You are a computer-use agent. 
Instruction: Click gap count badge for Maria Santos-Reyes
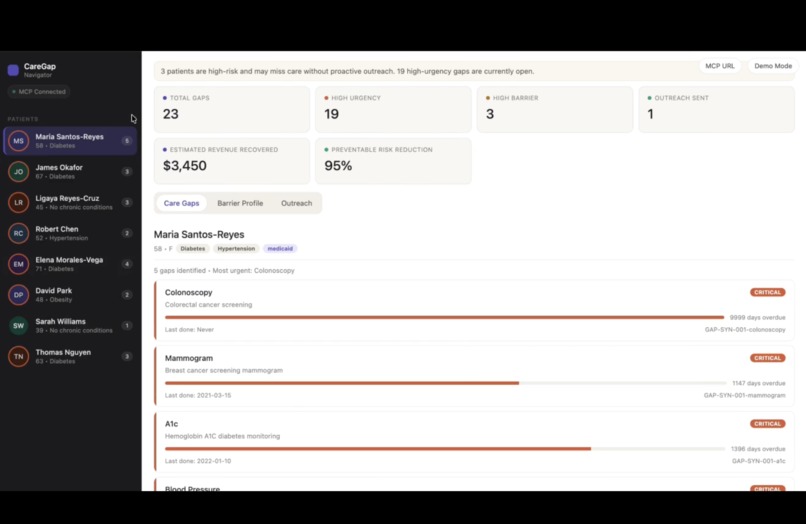pyautogui.click(x=127, y=141)
